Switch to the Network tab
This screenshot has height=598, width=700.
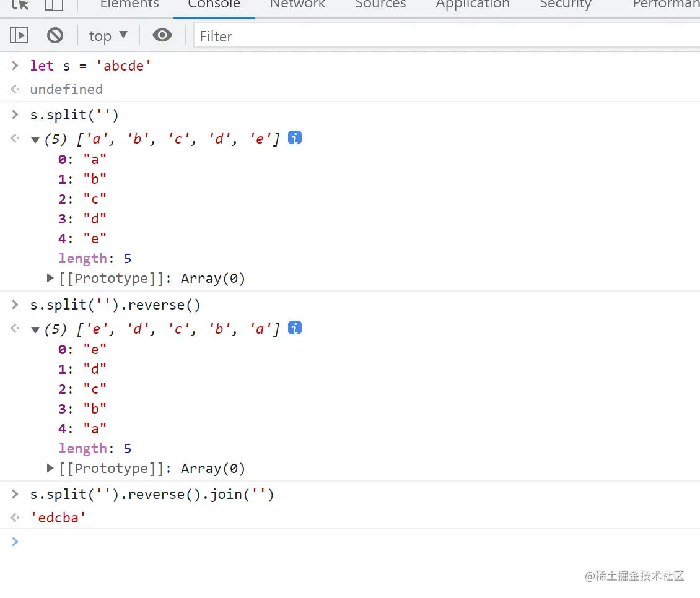[x=298, y=4]
